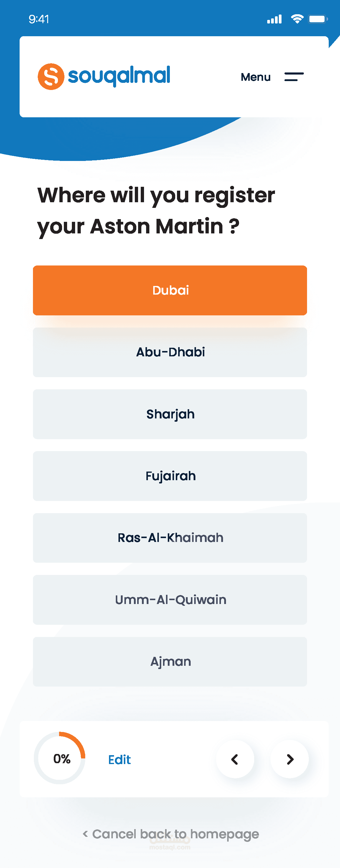
Task: Select Dubai as registration emirate
Action: pyautogui.click(x=170, y=290)
